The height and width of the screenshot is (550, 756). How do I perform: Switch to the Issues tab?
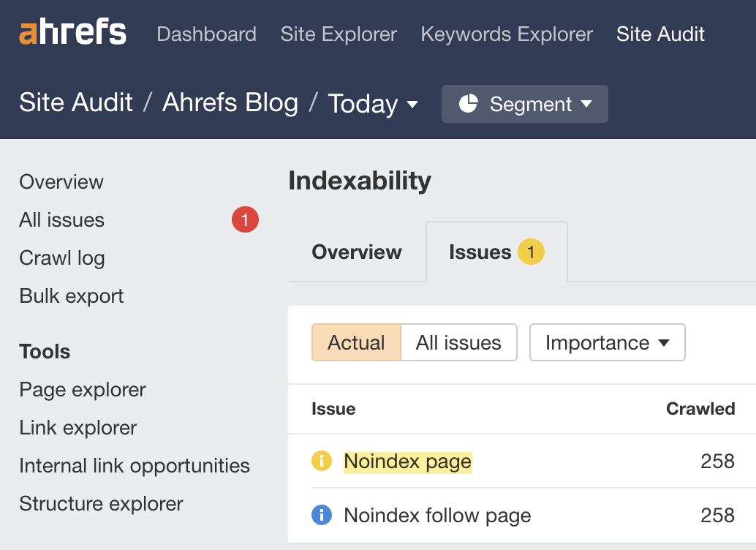(480, 252)
